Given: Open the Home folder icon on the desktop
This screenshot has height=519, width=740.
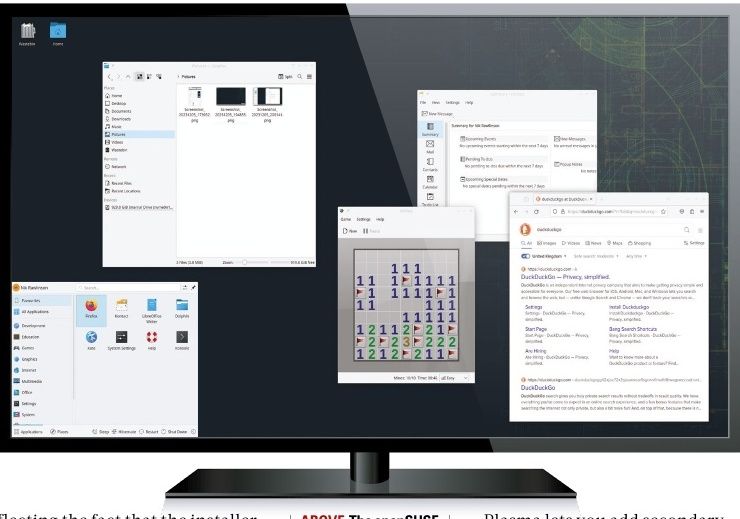Looking at the screenshot, I should 58,33.
